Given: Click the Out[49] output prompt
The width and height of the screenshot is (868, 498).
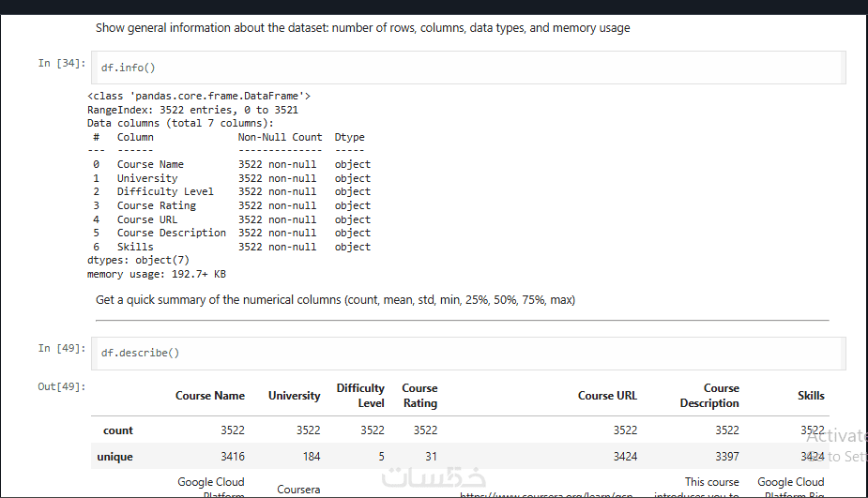Looking at the screenshot, I should tap(62, 386).
